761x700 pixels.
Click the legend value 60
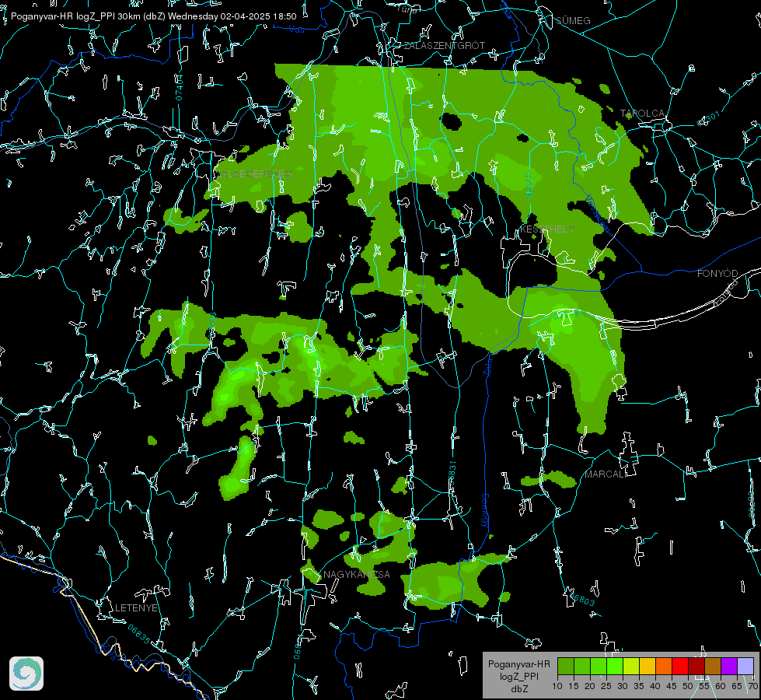click(721, 686)
